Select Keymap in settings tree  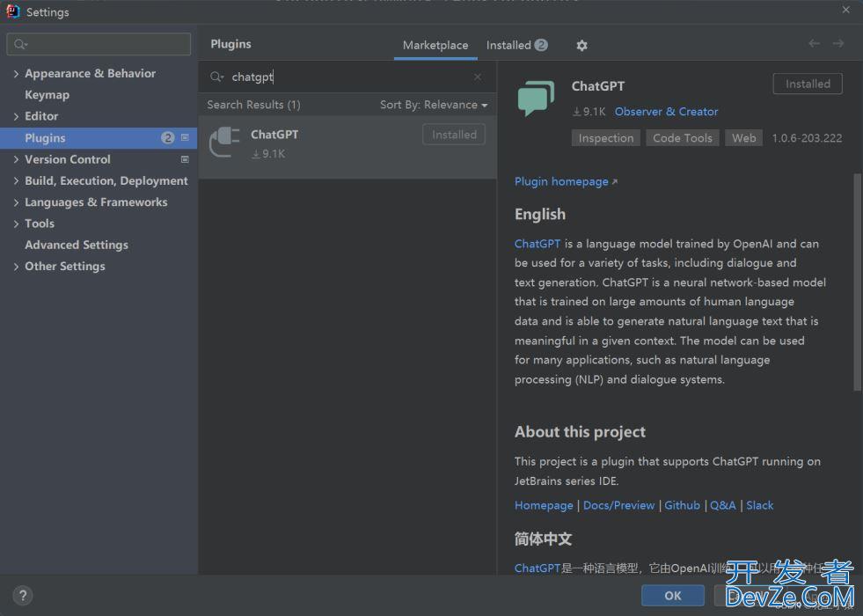47,95
